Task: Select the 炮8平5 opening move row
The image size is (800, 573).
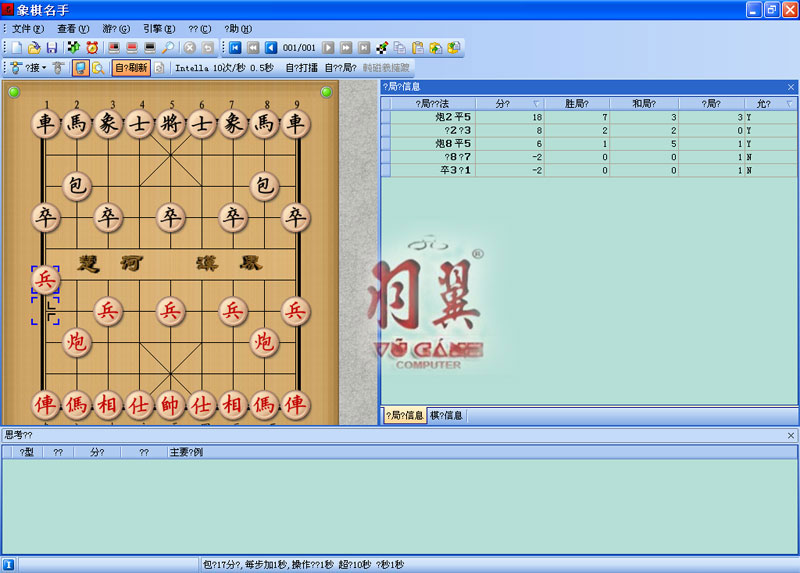Action: tap(589, 144)
